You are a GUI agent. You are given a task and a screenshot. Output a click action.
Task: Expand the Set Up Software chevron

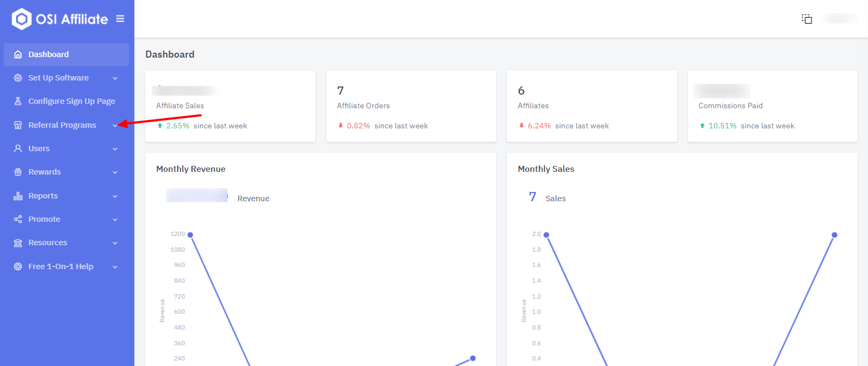click(x=115, y=78)
